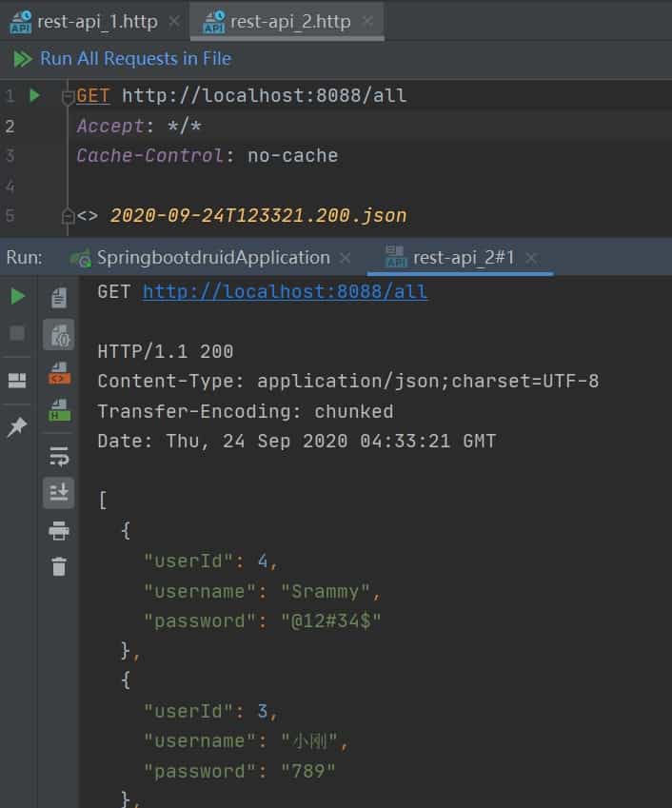Viewport: 672px width, 808px height.
Task: Close the rest-api_2#1 run tab
Action: (531, 258)
